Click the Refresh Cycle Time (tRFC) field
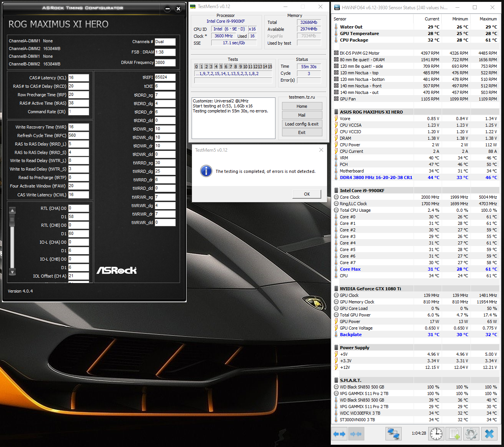Viewport: 504px width, 447px height. pos(78,136)
